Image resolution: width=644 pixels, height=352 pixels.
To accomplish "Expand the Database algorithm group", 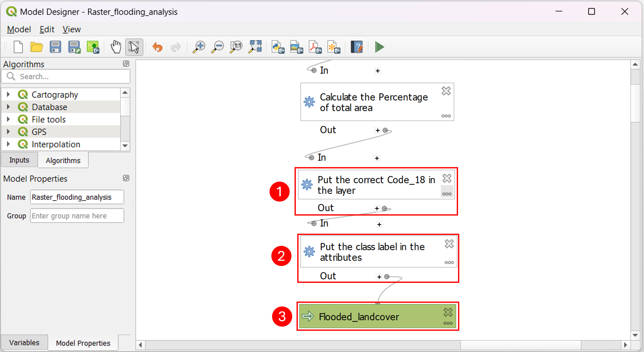I will click(8, 107).
